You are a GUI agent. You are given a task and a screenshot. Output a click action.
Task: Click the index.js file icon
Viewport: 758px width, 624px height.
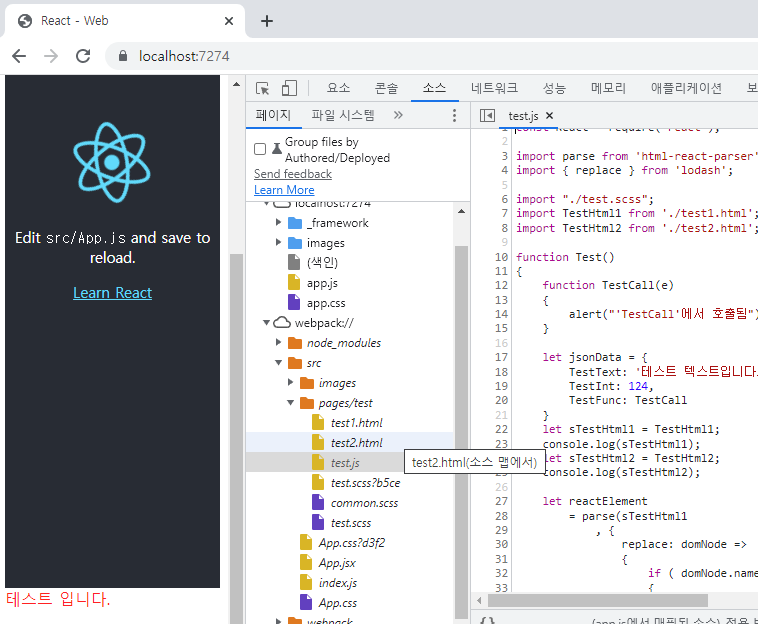306,582
